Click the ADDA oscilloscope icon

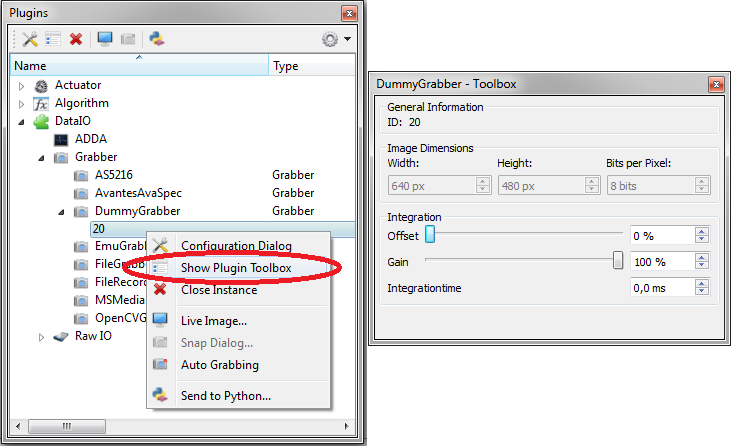pyautogui.click(x=61, y=140)
